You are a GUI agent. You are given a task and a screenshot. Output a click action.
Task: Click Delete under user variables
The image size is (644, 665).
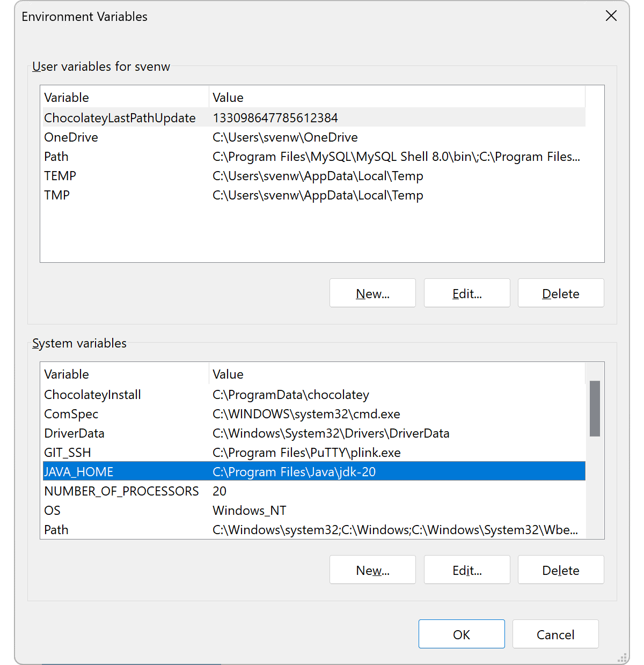pos(560,293)
